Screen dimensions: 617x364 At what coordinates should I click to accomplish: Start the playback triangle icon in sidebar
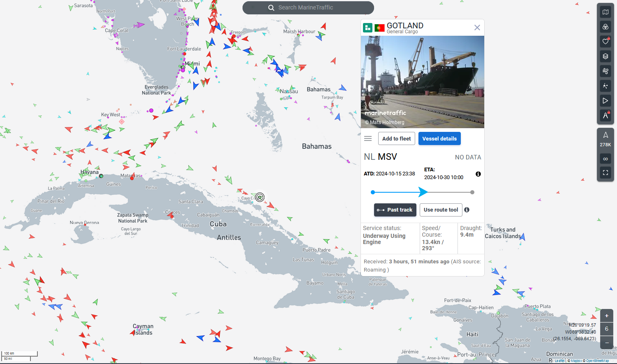click(605, 101)
